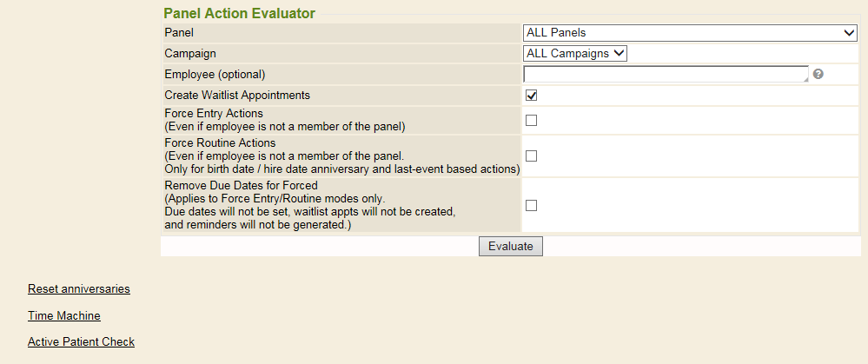The height and width of the screenshot is (364, 868).
Task: Uncheck the Create Waitlist Appointments checkbox
Action: pyautogui.click(x=531, y=96)
